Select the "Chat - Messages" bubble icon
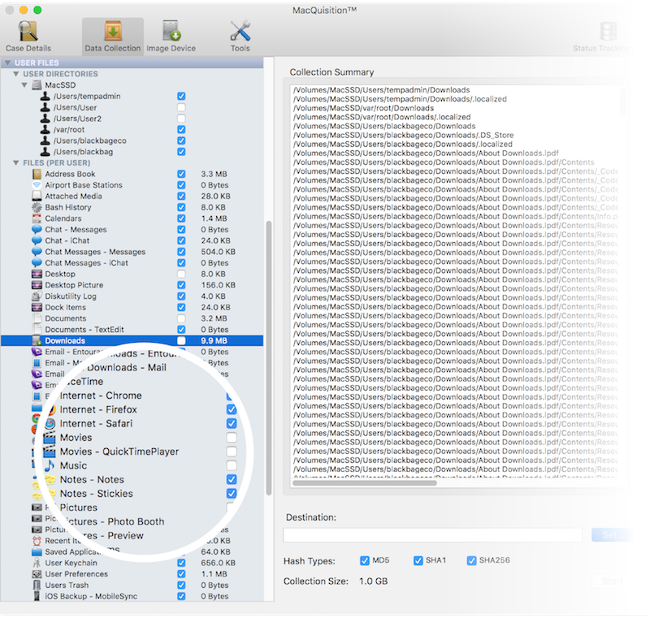 point(37,230)
